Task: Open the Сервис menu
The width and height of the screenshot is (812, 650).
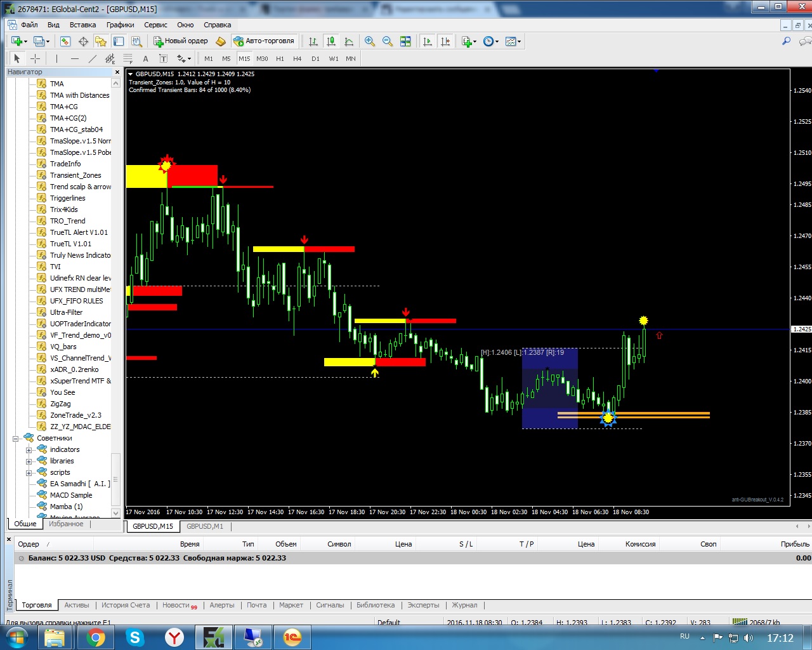Action: (155, 25)
